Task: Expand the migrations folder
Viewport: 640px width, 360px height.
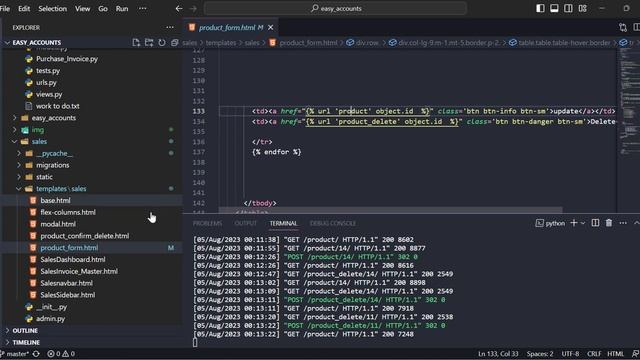Action: (52, 165)
